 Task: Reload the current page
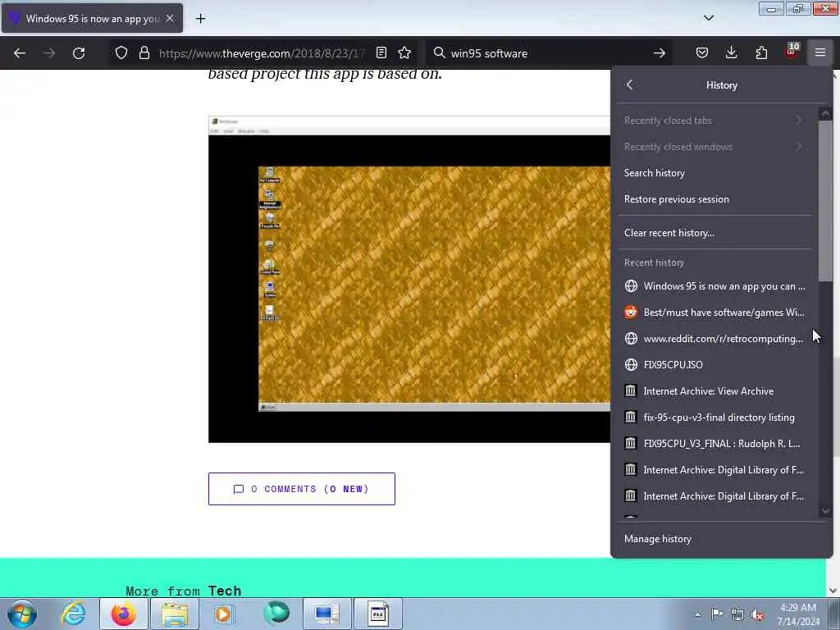click(79, 53)
